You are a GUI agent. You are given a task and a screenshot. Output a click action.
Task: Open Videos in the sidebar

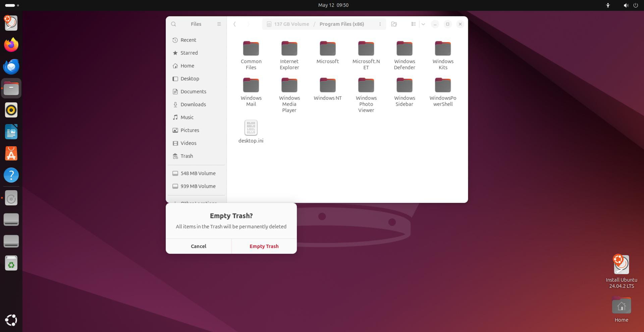click(196, 143)
